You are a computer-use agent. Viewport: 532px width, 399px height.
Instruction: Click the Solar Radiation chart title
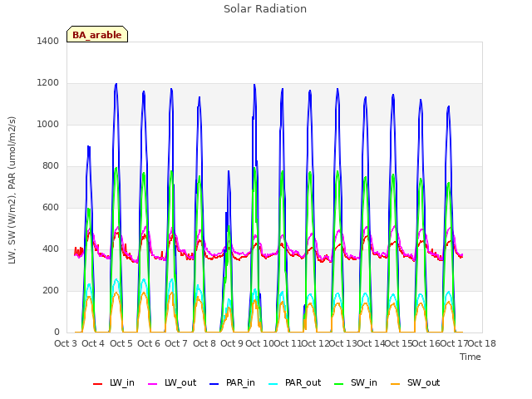(x=265, y=9)
